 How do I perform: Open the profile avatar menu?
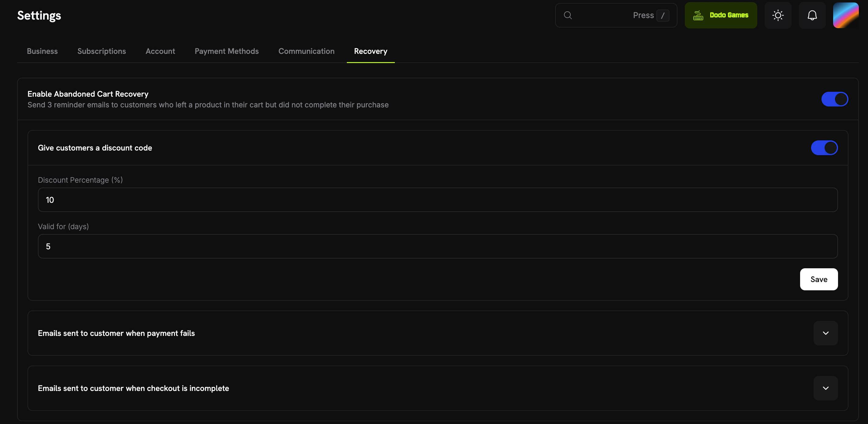click(x=846, y=15)
